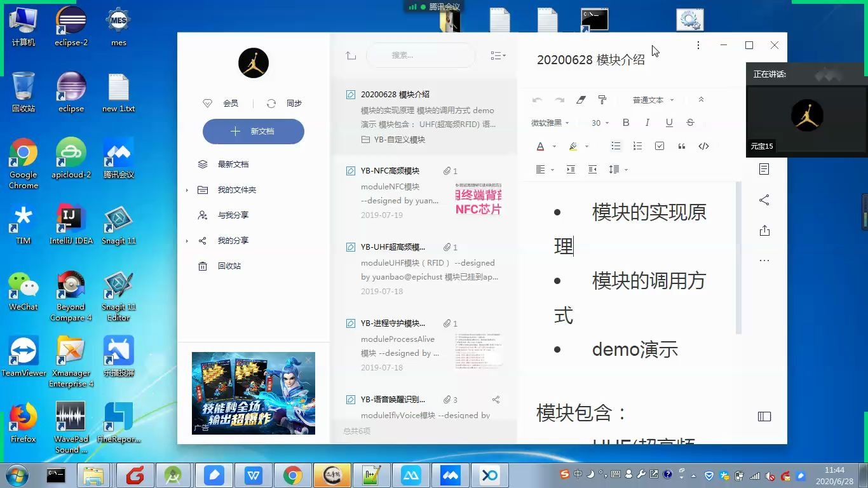
Task: Insert a to-do checkbox item
Action: click(x=660, y=146)
